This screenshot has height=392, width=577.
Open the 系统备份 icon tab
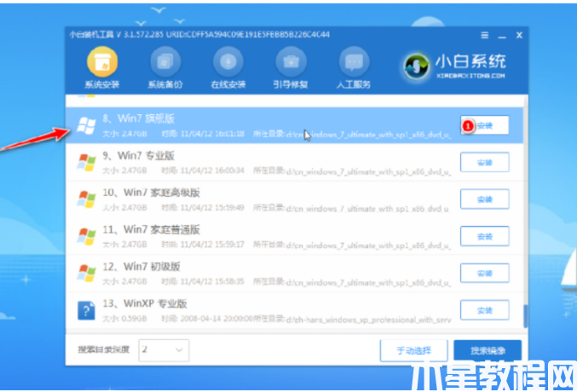point(165,68)
